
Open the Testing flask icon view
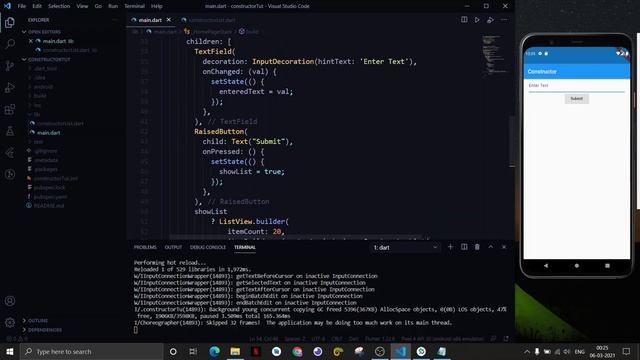pos(10,131)
